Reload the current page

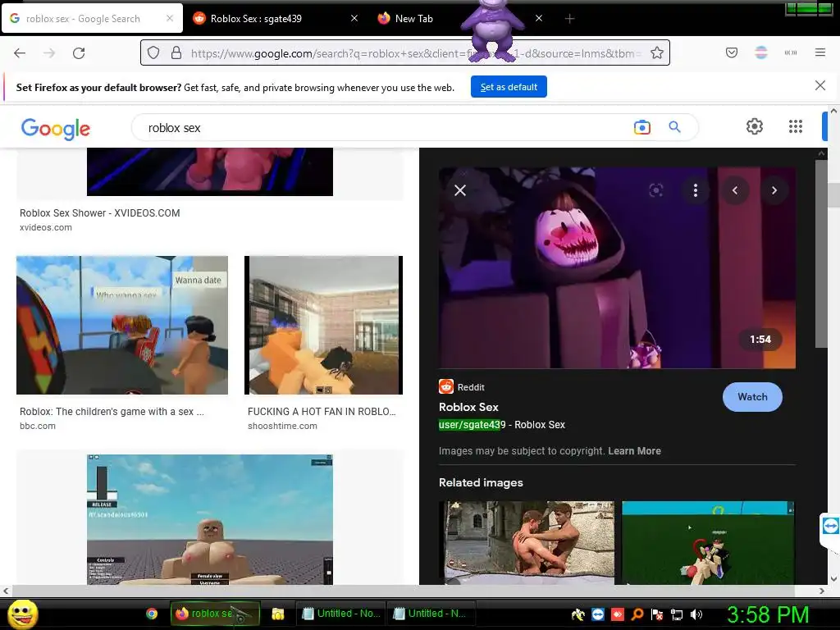(79, 53)
